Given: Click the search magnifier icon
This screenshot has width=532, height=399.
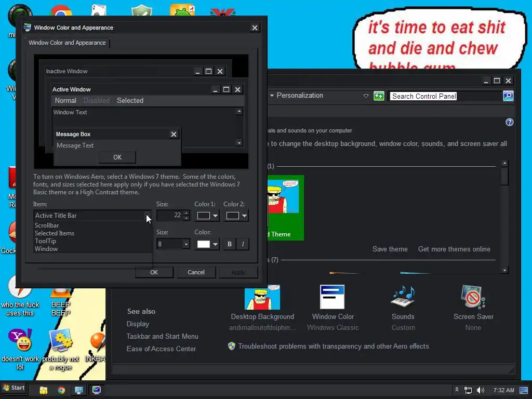Looking at the screenshot, I should pyautogui.click(x=508, y=96).
